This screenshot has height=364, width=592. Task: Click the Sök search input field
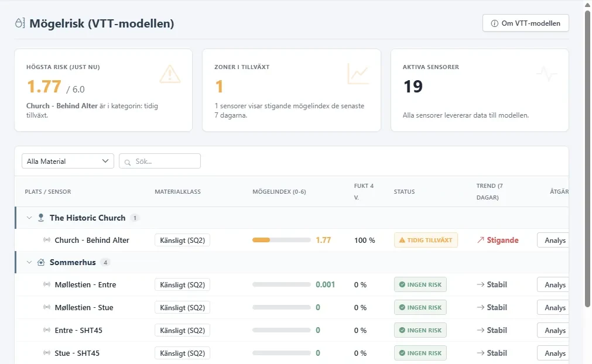(160, 161)
